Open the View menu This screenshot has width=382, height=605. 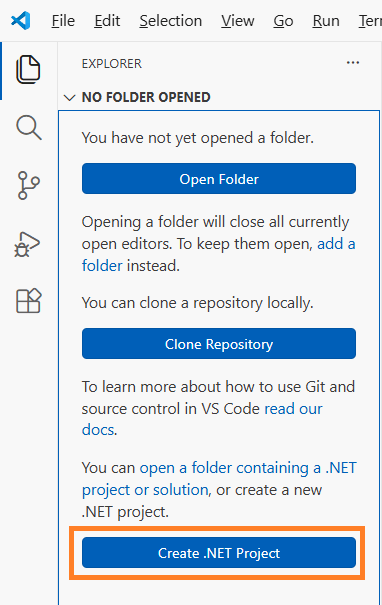point(238,21)
